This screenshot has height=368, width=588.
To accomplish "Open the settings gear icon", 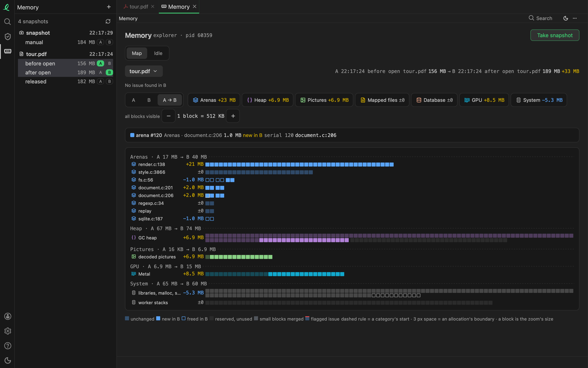I will tap(8, 331).
